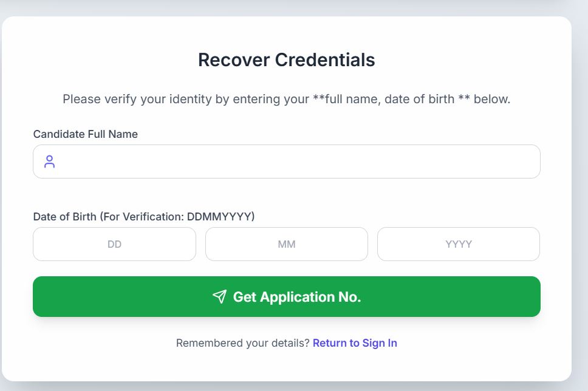The width and height of the screenshot is (588, 391).
Task: Click the Candidate Full Name label
Action: point(86,134)
